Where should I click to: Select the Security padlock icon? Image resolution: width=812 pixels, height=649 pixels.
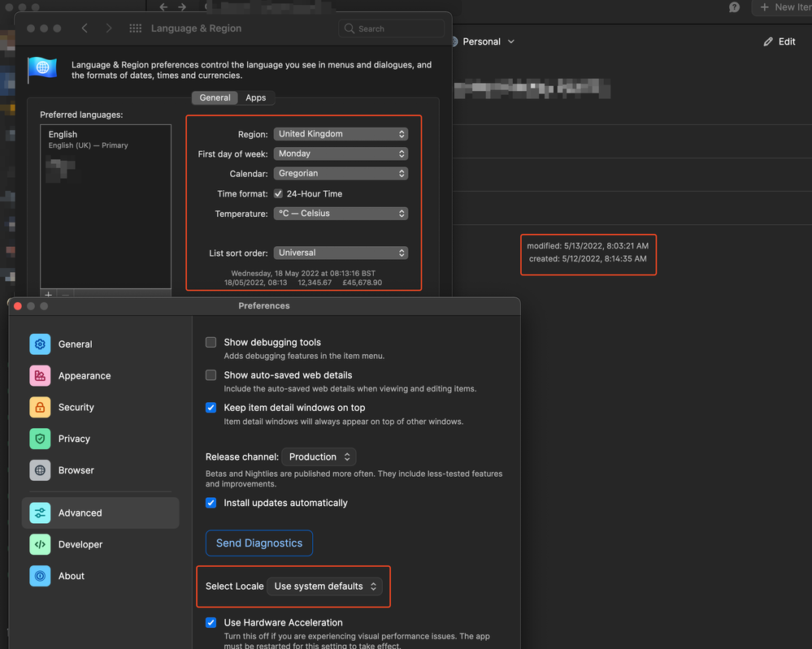coord(40,407)
